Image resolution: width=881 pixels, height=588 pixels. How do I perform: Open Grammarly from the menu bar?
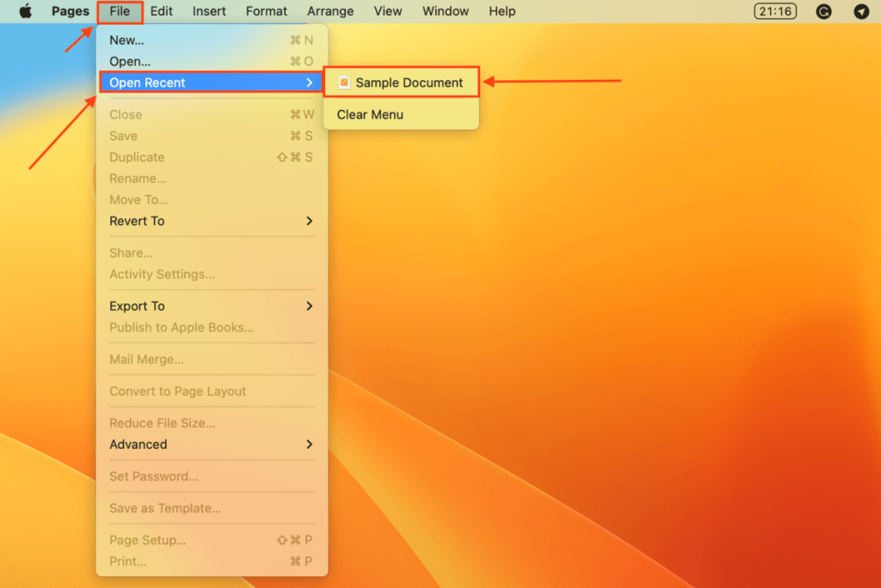click(823, 11)
